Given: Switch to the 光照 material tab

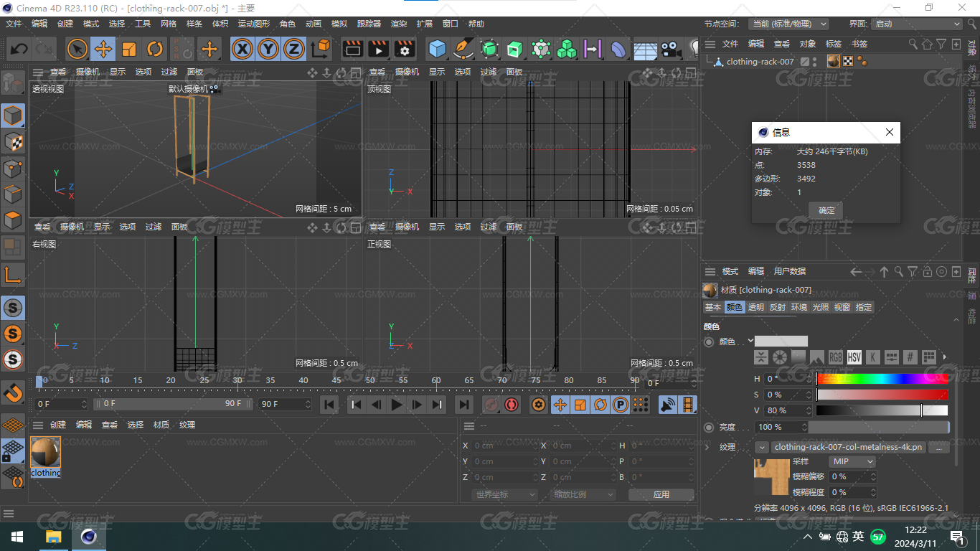Looking at the screenshot, I should click(x=821, y=307).
